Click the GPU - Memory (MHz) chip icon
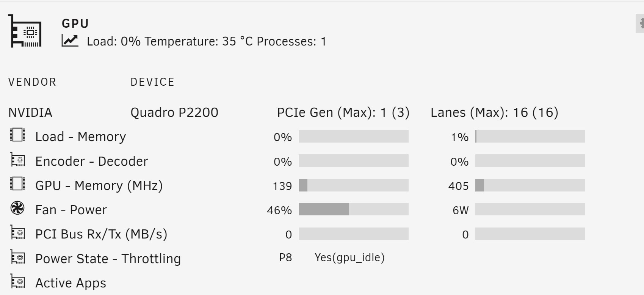The image size is (644, 295). pos(17,184)
